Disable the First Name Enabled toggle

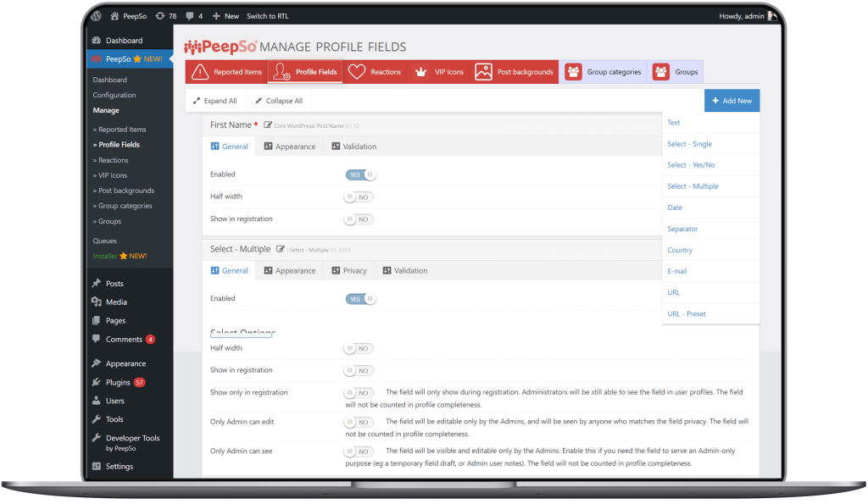(x=360, y=174)
